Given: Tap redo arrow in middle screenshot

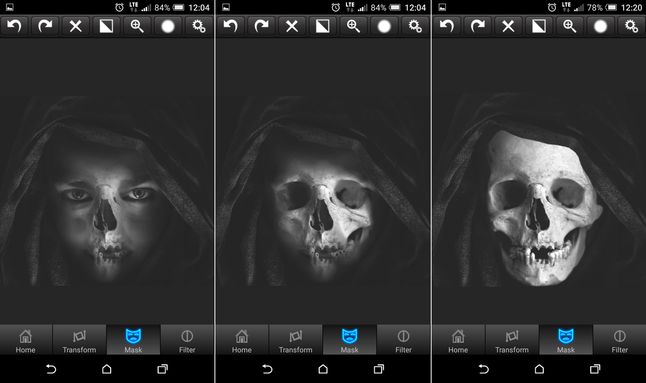Looking at the screenshot, I should [261, 26].
